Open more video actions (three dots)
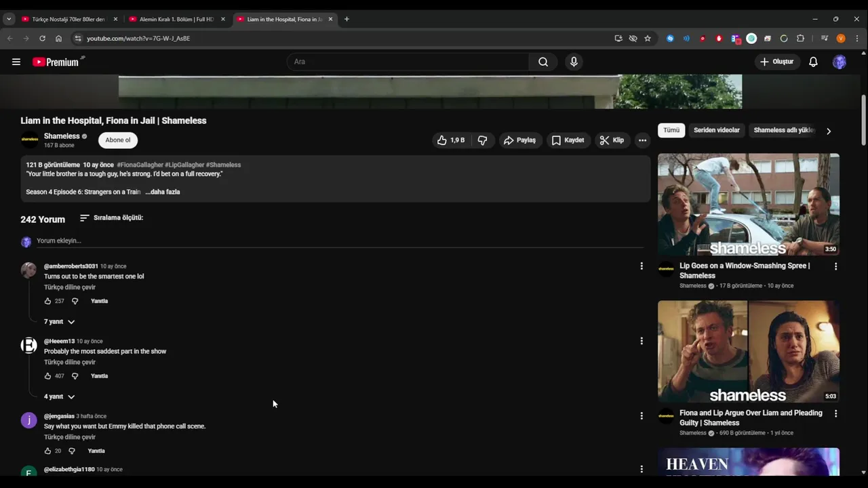The image size is (868, 488). click(642, 140)
